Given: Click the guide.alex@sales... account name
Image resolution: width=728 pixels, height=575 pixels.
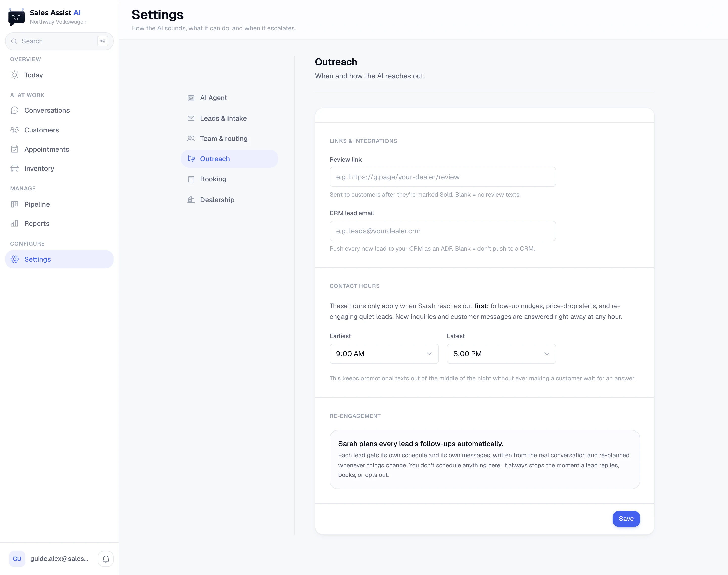Looking at the screenshot, I should (59, 559).
